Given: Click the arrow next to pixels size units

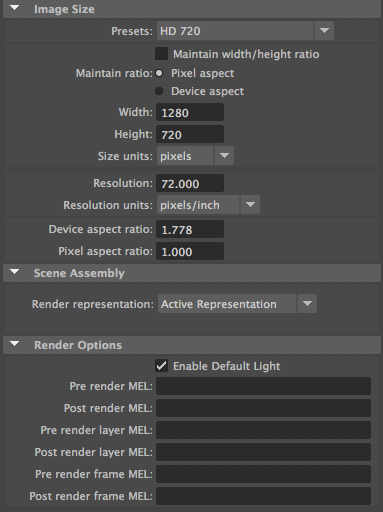Looking at the screenshot, I should pyautogui.click(x=224, y=156).
